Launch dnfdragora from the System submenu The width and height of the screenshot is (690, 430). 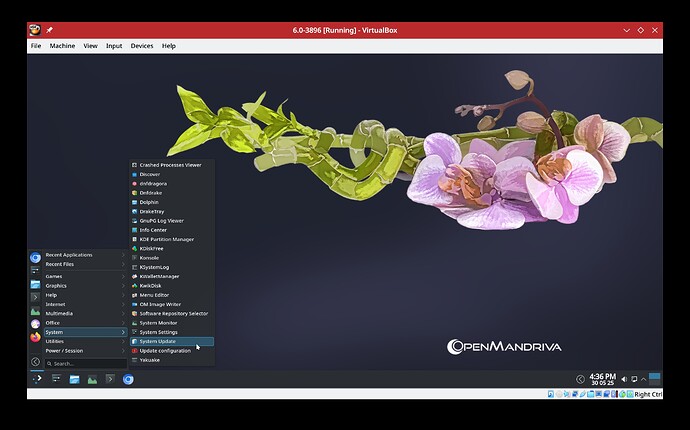pos(172,184)
